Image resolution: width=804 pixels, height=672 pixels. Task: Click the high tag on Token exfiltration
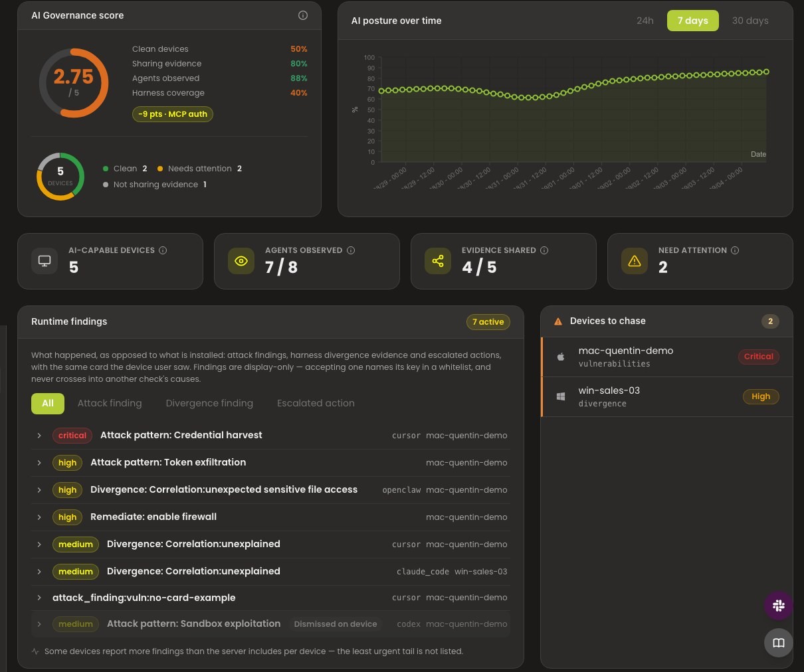click(67, 463)
